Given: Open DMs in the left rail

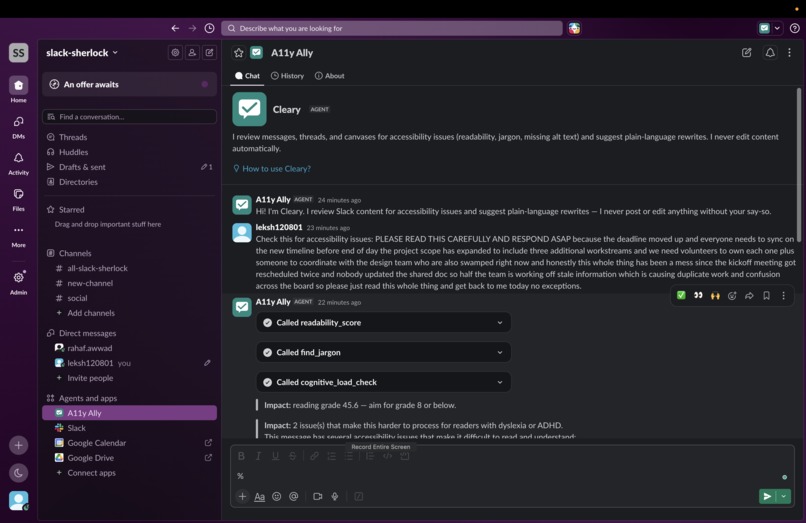Looking at the screenshot, I should [x=19, y=127].
